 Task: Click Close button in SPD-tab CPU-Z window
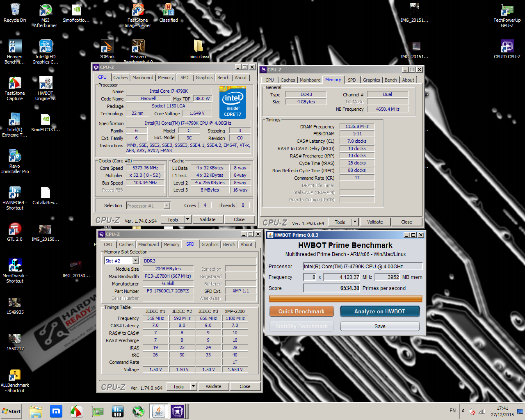pos(245,386)
